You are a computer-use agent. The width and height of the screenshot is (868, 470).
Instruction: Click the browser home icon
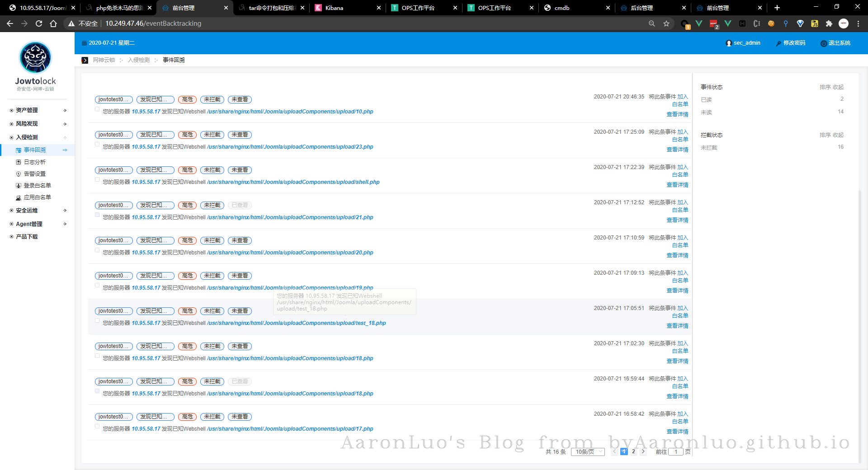tap(53, 23)
